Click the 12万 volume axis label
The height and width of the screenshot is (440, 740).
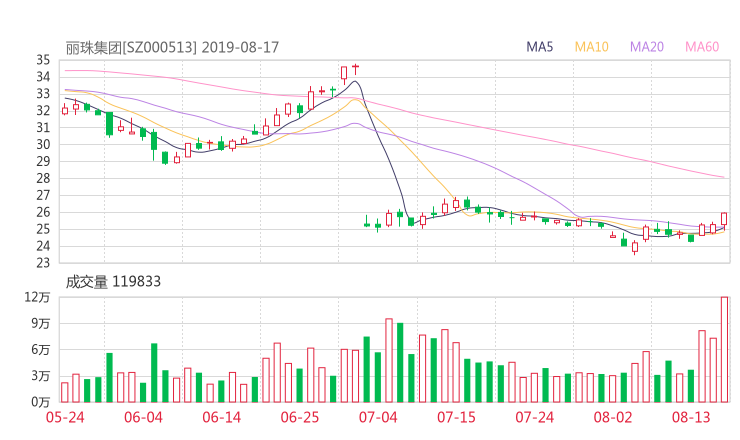click(39, 297)
